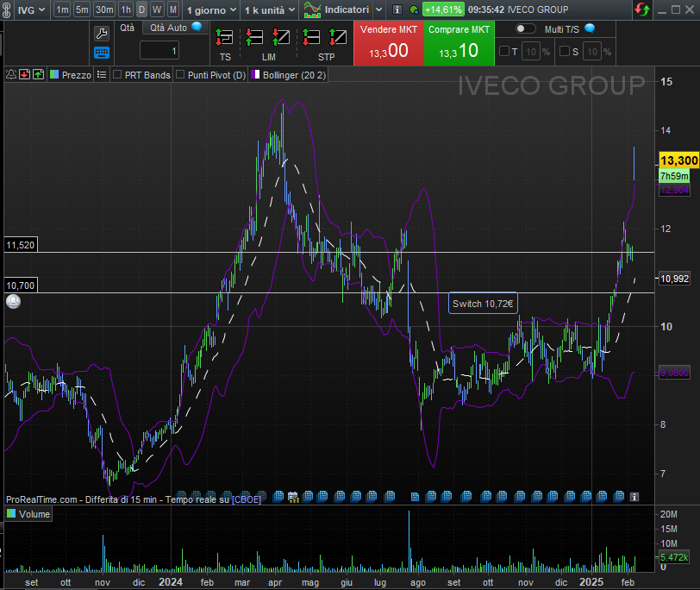Switch chart to 30m timeframe
This screenshot has height=590, width=700.
tap(104, 9)
